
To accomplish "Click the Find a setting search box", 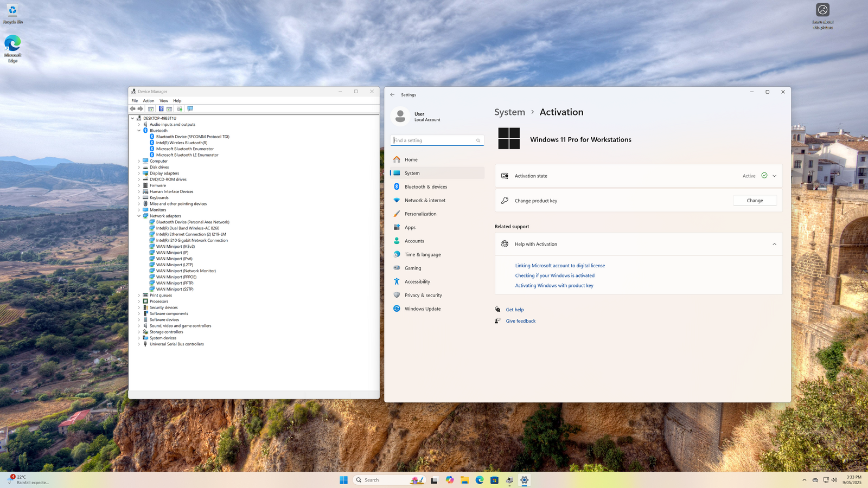I will [437, 140].
